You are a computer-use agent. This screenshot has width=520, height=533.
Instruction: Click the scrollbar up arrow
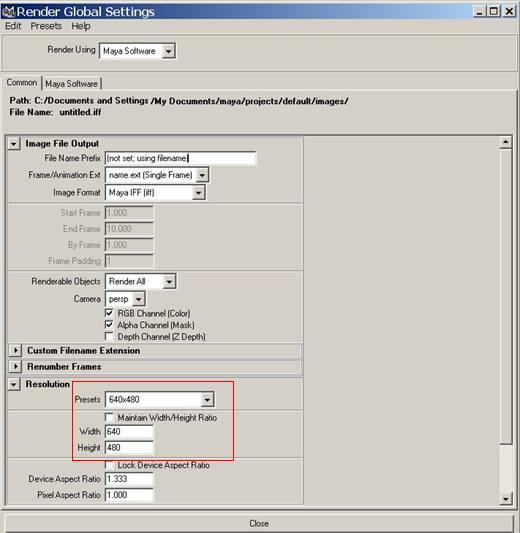click(505, 142)
